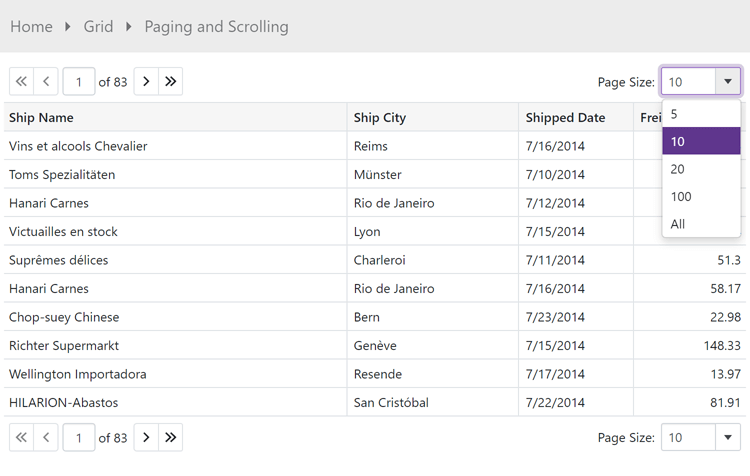This screenshot has width=750, height=476.
Task: Advance to next page in bottom pager
Action: click(146, 438)
